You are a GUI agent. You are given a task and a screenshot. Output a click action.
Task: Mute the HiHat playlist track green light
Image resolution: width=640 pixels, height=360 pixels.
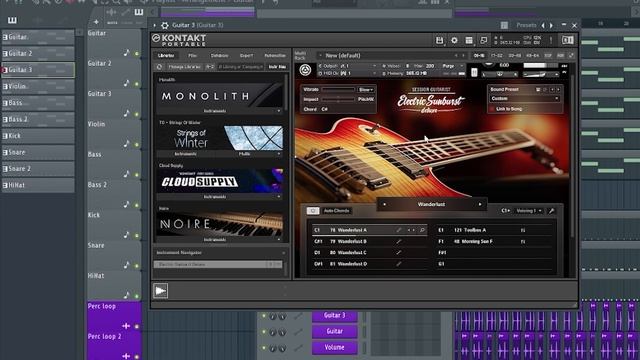tap(137, 296)
